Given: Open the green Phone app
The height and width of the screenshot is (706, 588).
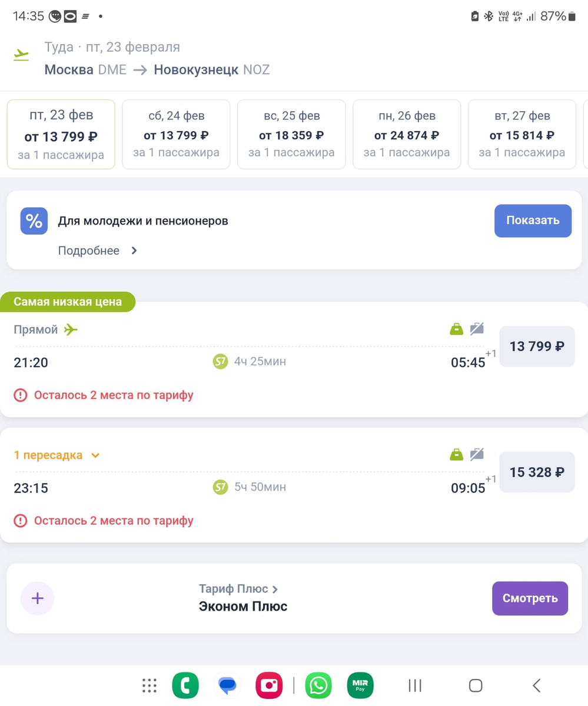Looking at the screenshot, I should (x=185, y=685).
